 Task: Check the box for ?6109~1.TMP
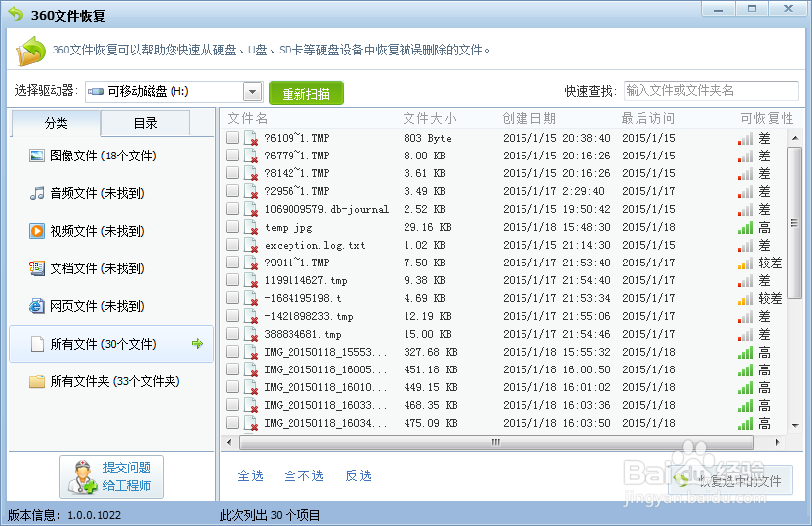(x=233, y=137)
